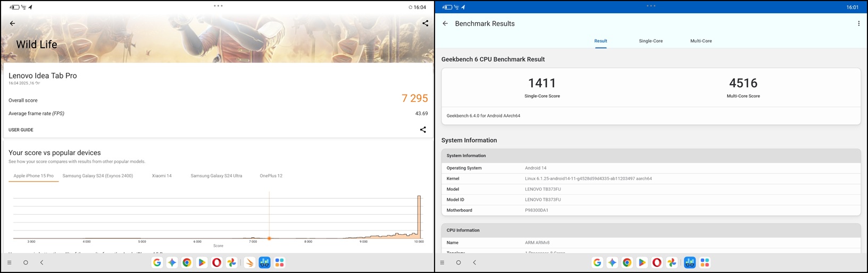Open the OnePlus 12 comparison tab

tap(271, 176)
